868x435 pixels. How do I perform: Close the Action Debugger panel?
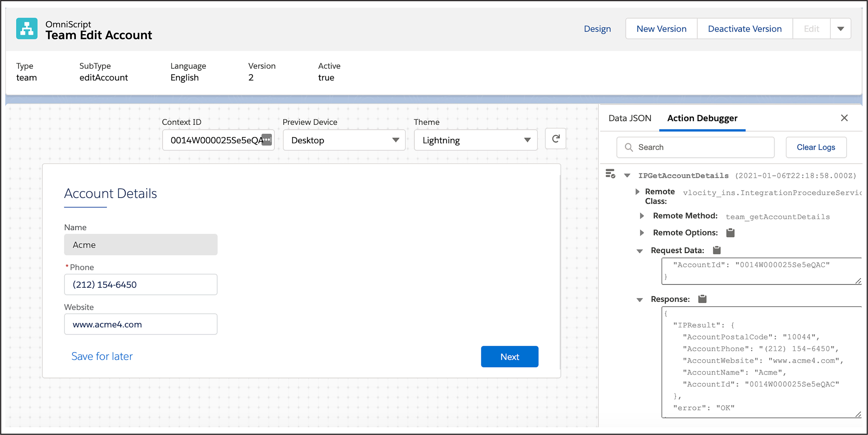coord(844,118)
